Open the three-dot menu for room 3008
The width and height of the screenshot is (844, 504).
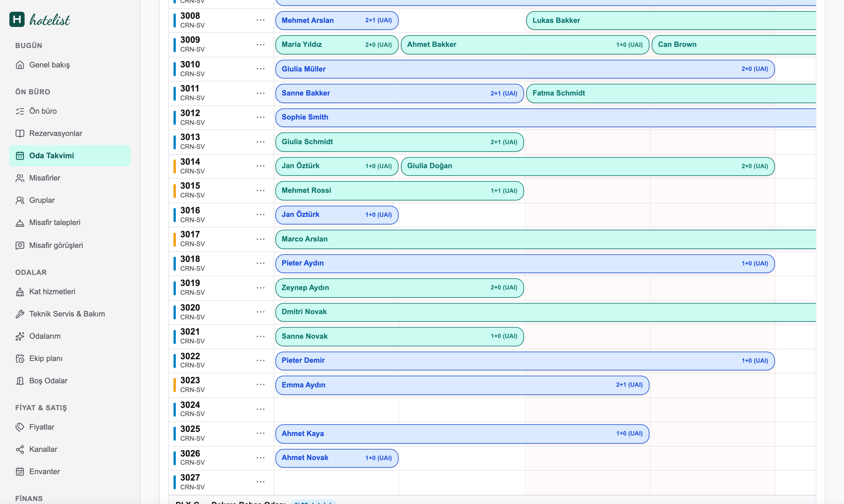click(x=261, y=20)
